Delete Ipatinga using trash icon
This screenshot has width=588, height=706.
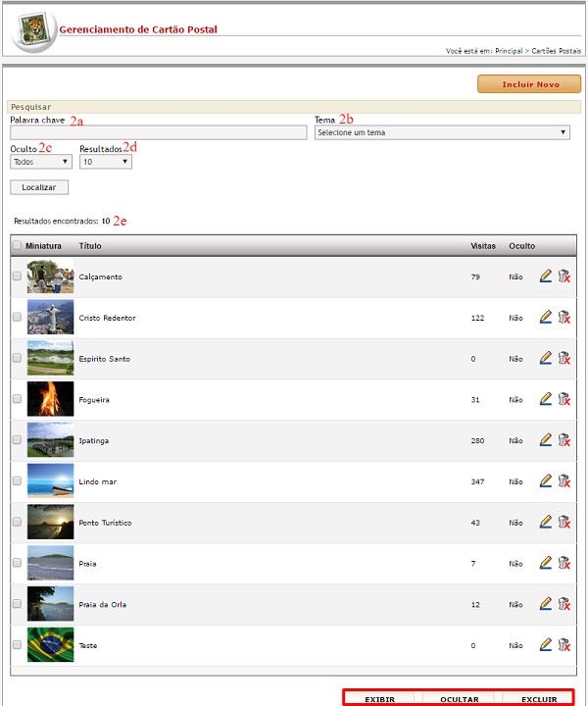tap(564, 440)
